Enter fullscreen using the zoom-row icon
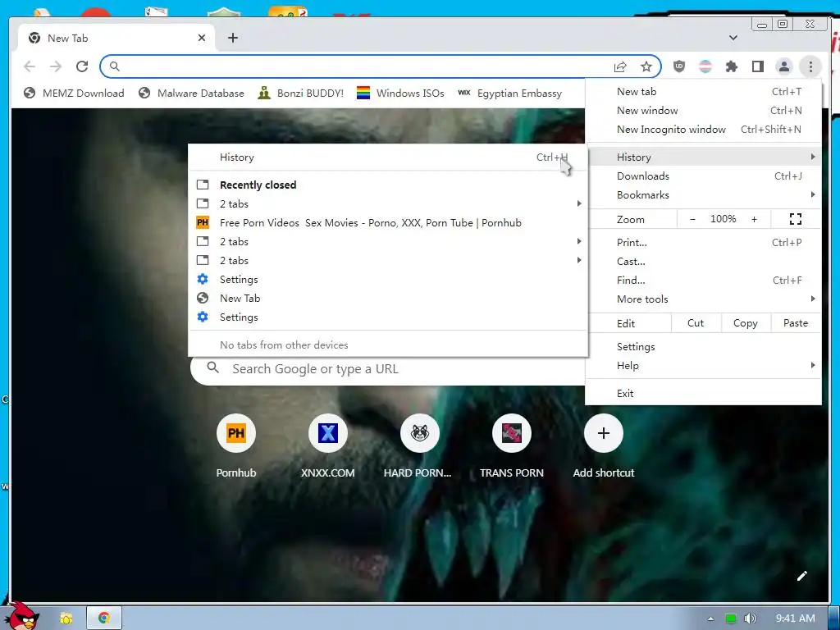This screenshot has height=630, width=840. pos(796,219)
